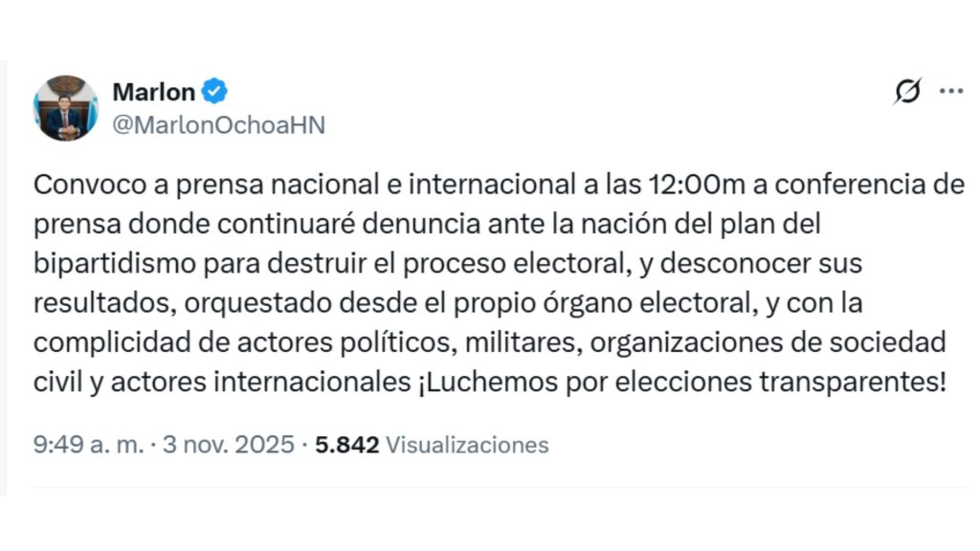Visit the @MarlonOchoaHN handle
This screenshot has width=980, height=551.
click(x=218, y=124)
